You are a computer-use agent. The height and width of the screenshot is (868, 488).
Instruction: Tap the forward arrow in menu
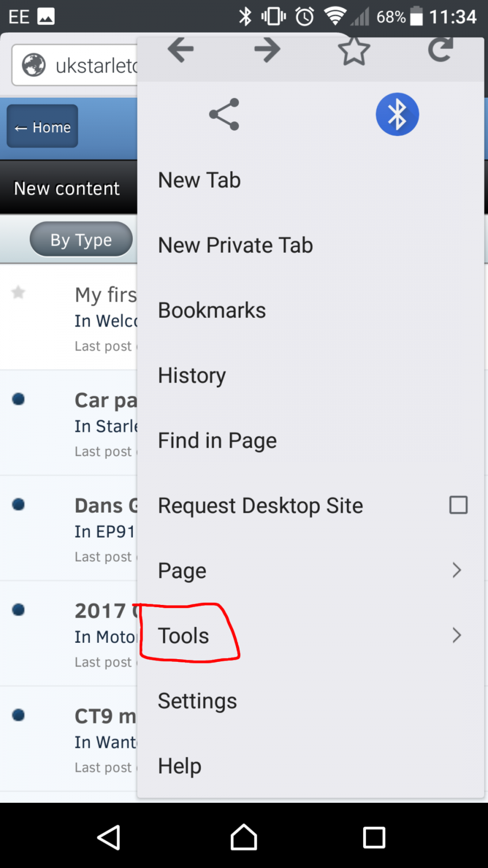267,50
